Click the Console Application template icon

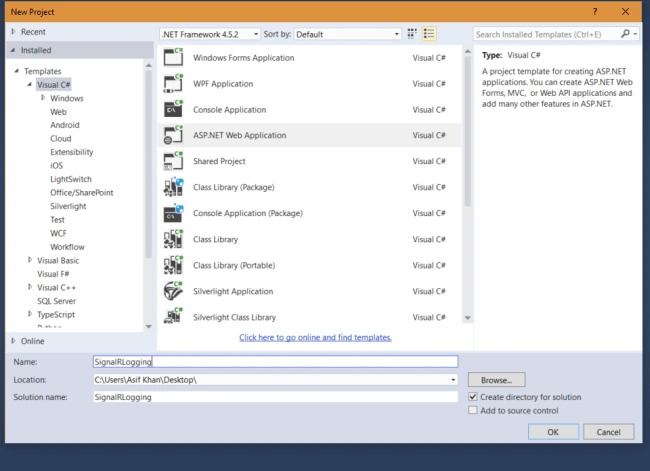(x=173, y=109)
